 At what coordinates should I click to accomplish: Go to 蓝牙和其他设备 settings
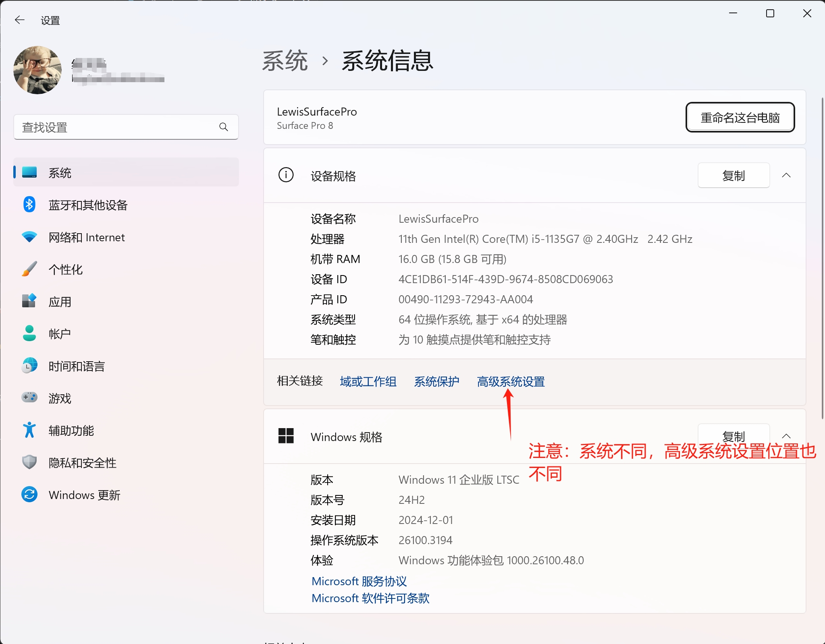click(126, 205)
